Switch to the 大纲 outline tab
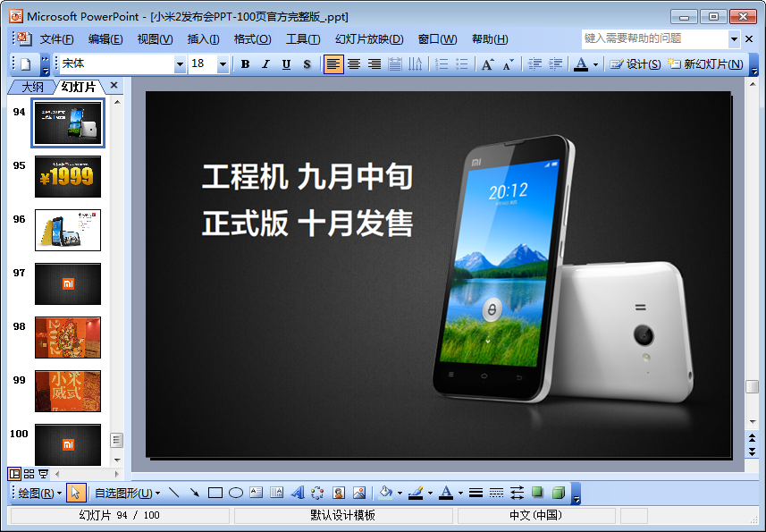Screen dimensions: 766x532 pos(32,87)
